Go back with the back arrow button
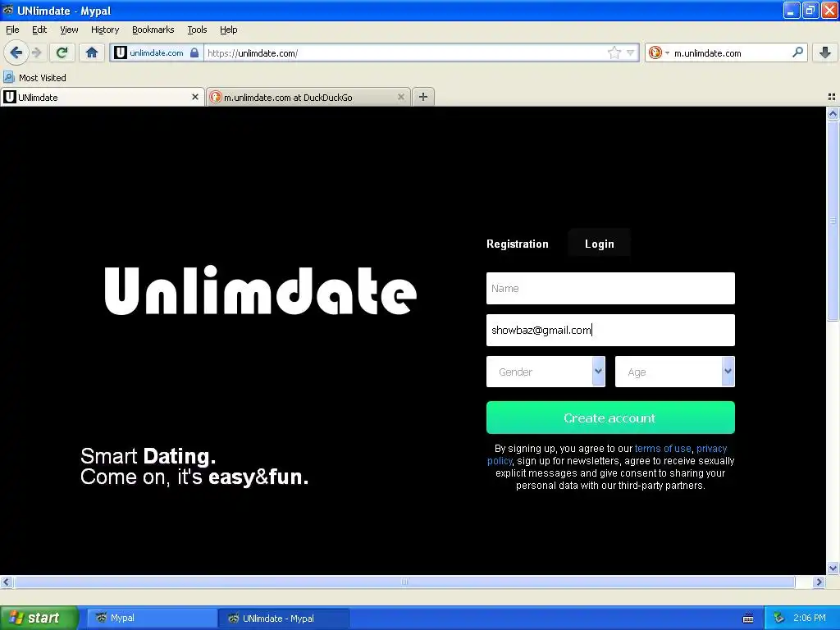 [x=16, y=52]
